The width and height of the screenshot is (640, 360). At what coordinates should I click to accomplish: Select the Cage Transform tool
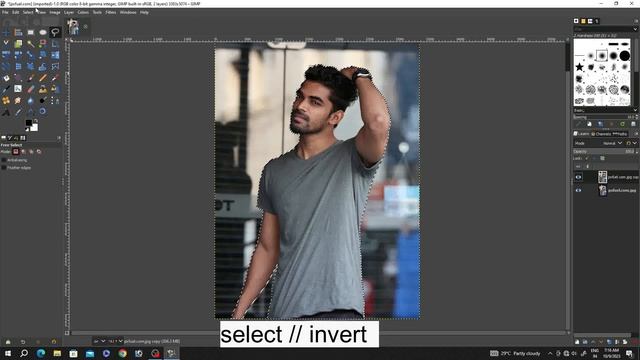point(55,66)
